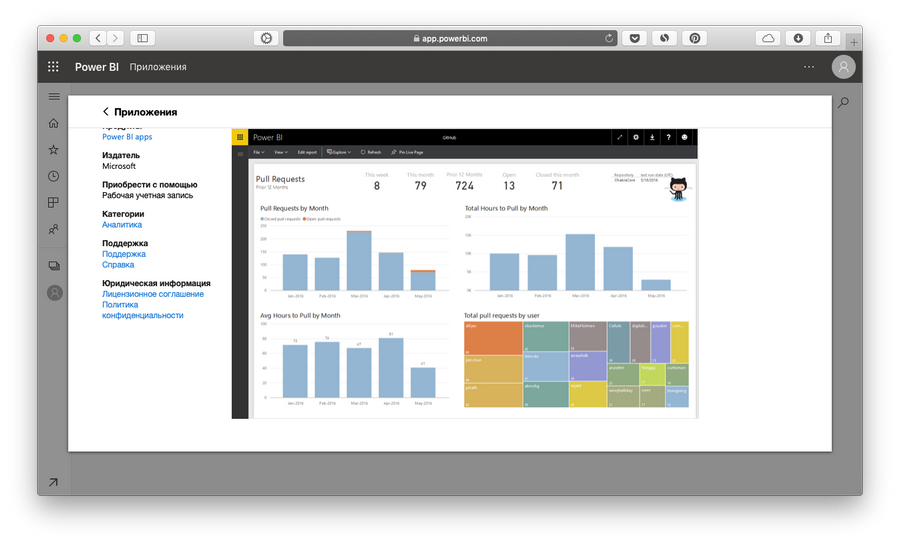Open the Power BI app launcher grid

[x=54, y=67]
